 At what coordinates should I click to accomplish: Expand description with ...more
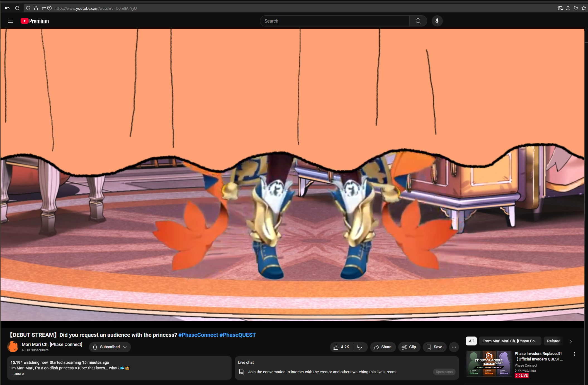point(18,374)
